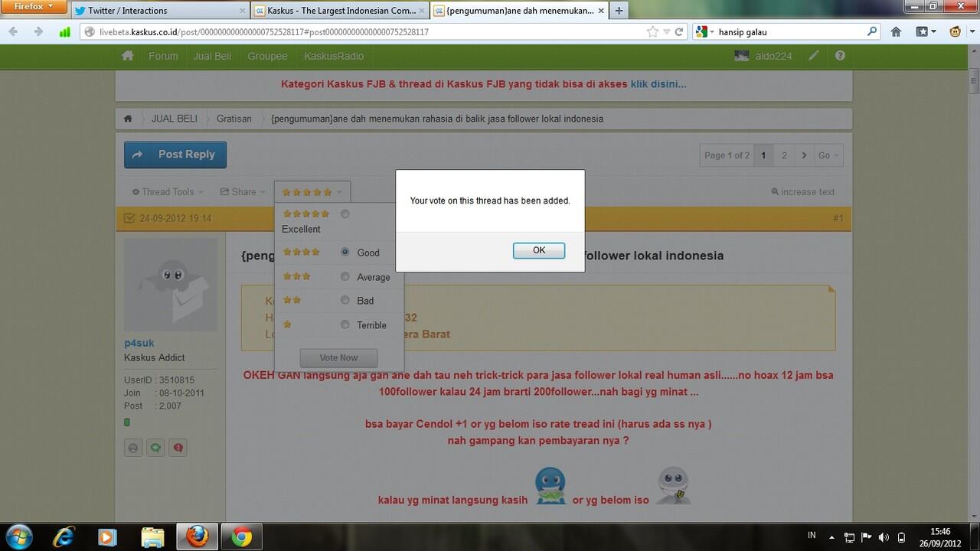Collapse the star rating dropdown

pos(312,192)
